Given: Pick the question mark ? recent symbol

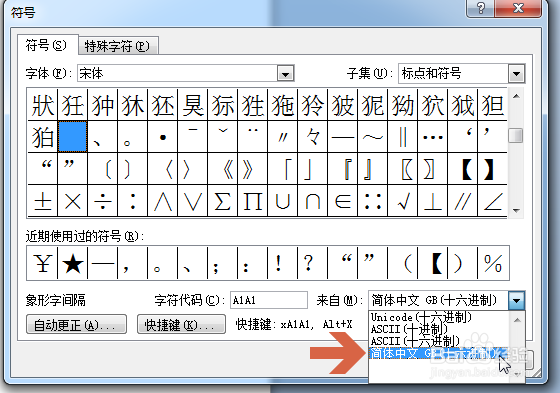Looking at the screenshot, I should tap(312, 263).
